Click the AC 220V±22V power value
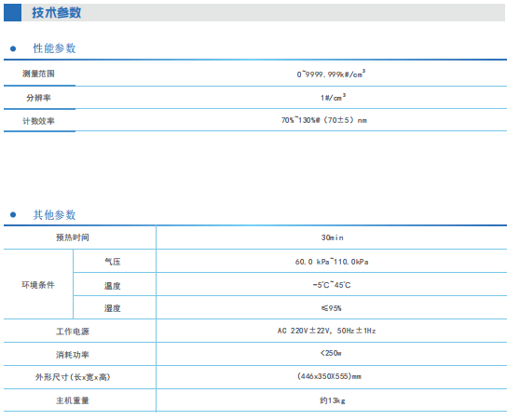Image resolution: width=520 pixels, height=420 pixels. (327, 331)
